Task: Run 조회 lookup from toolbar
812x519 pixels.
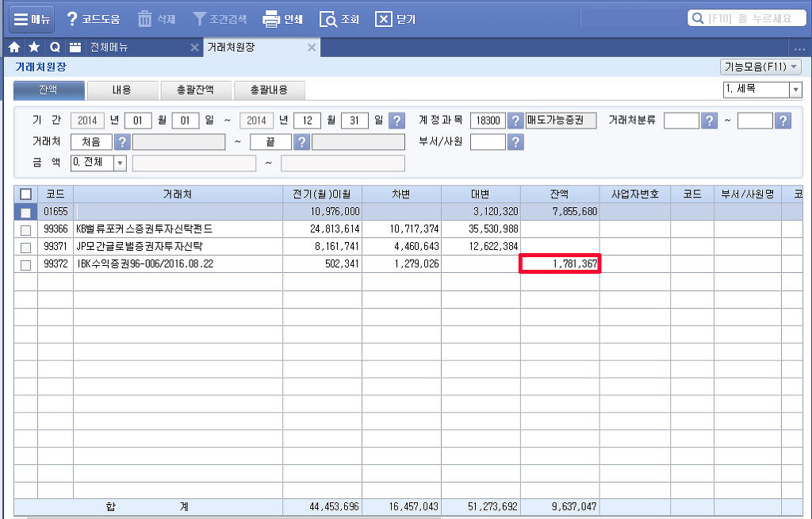Action: click(339, 19)
